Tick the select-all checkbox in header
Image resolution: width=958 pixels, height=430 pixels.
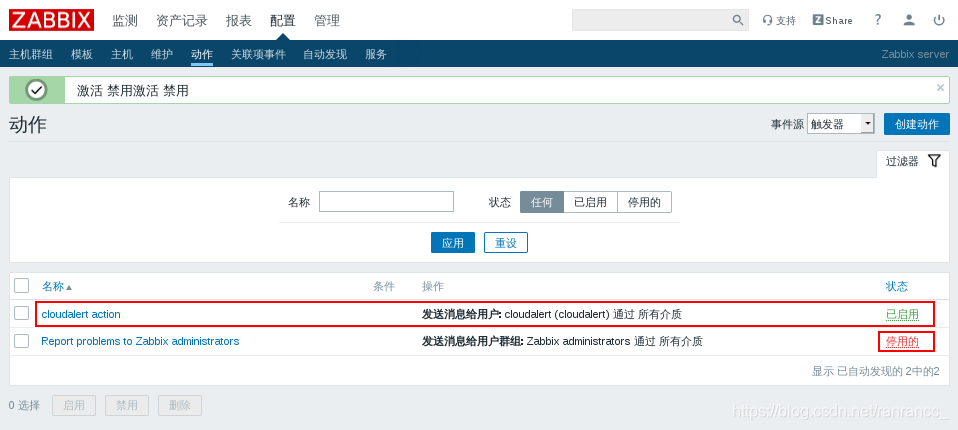(21, 286)
